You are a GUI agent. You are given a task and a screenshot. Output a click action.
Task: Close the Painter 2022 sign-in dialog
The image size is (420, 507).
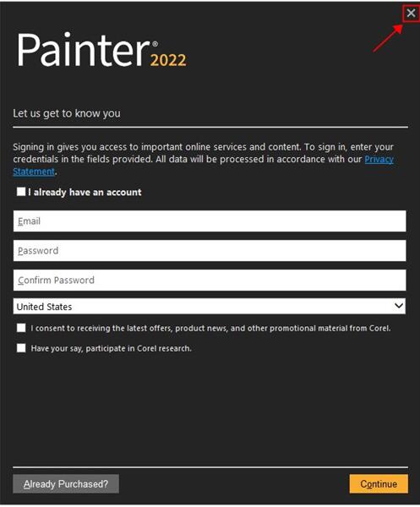click(411, 14)
